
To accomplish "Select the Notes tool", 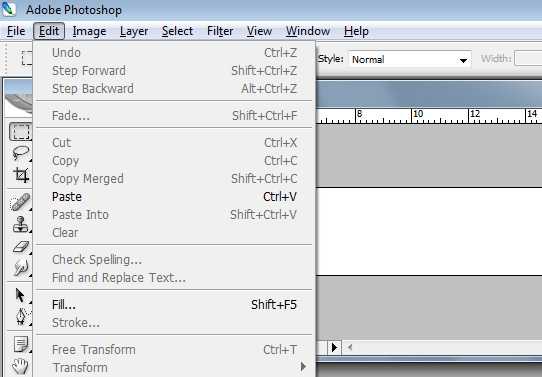I will tap(21, 344).
